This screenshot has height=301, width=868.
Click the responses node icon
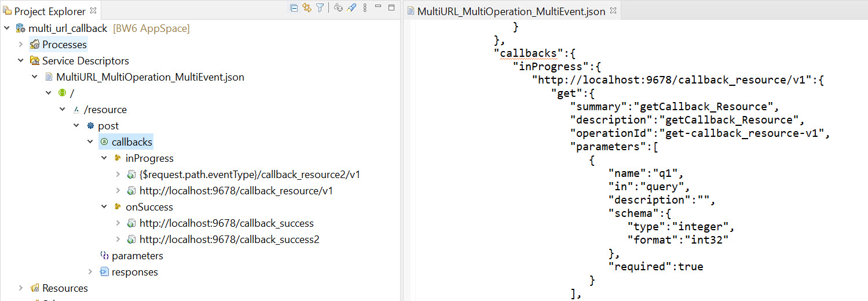104,272
